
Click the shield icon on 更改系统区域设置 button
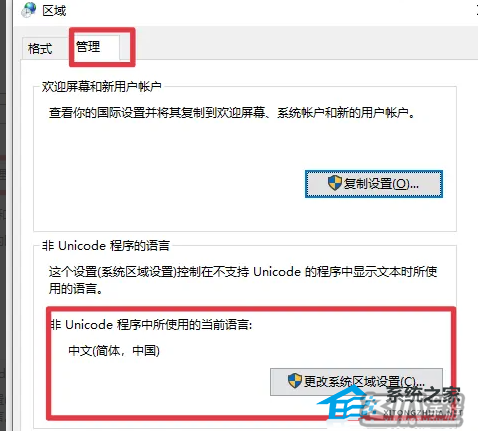pos(295,381)
